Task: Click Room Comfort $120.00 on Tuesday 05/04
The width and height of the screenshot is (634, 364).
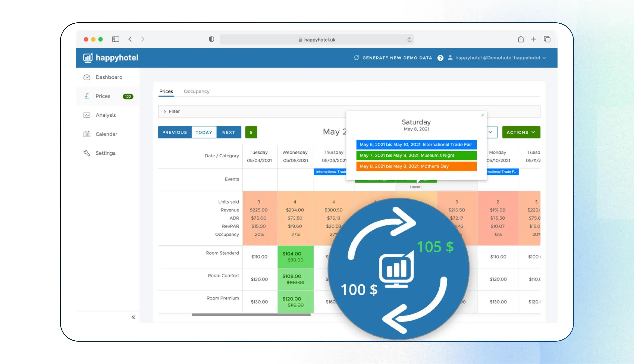Action: pos(259,279)
